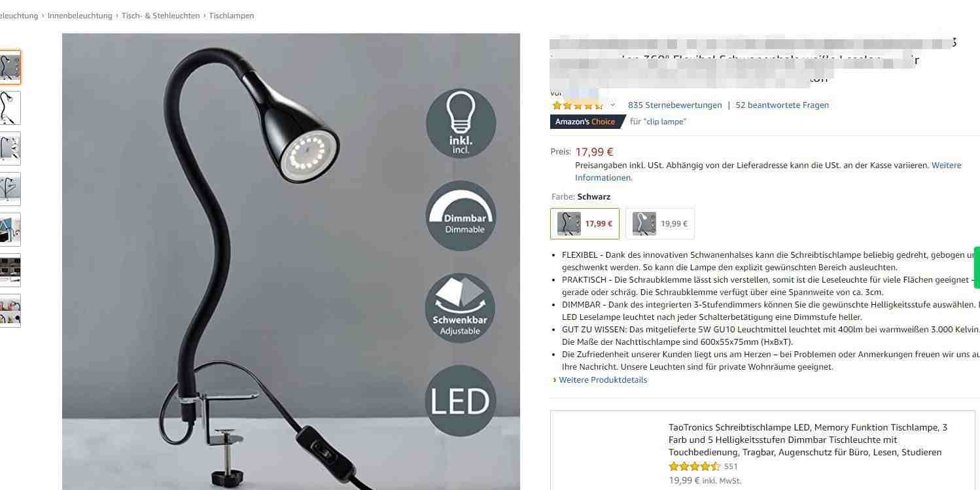The image size is (980, 490).
Task: Open the 'Weitere Informationen' tax link
Action: click(768, 171)
